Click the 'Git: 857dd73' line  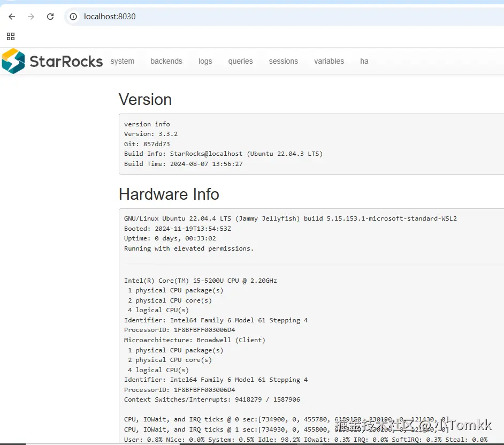click(x=147, y=144)
